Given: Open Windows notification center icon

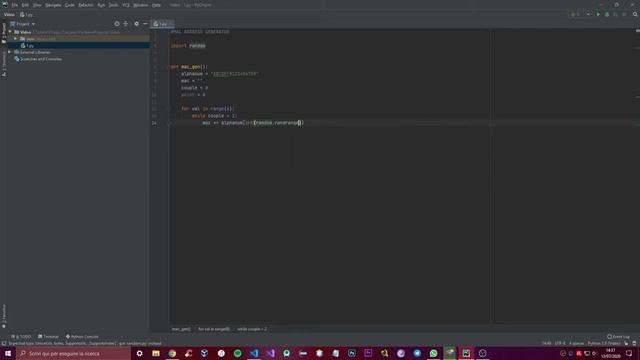Looking at the screenshot, I should click(629, 353).
